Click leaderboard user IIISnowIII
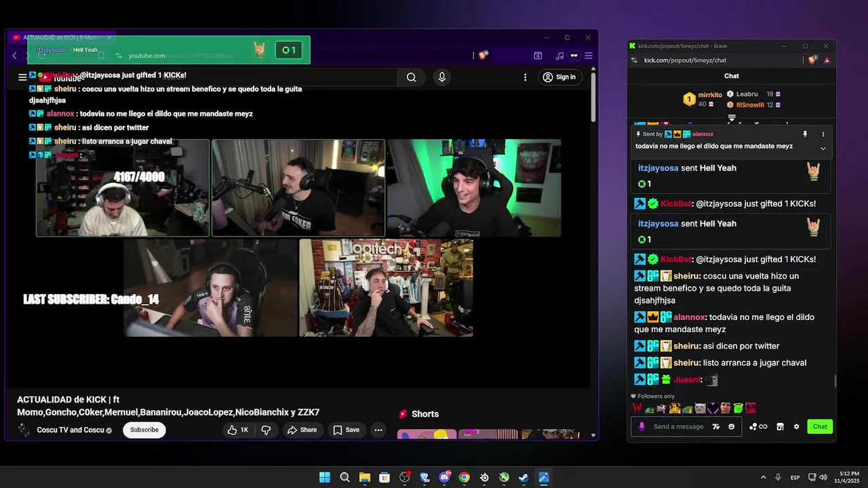 click(x=750, y=105)
